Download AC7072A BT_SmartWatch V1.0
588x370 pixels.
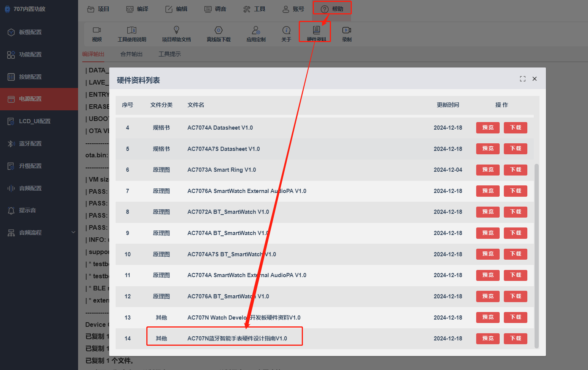pos(516,212)
